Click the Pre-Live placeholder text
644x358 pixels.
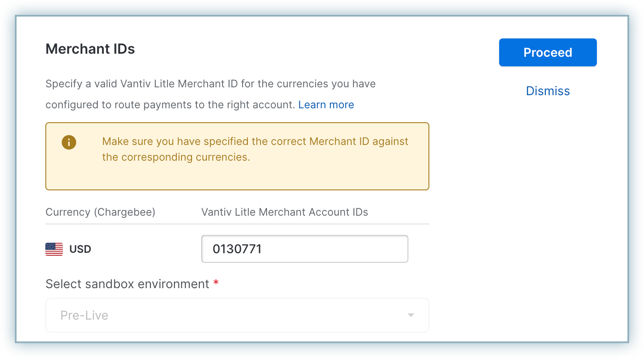[x=84, y=315]
